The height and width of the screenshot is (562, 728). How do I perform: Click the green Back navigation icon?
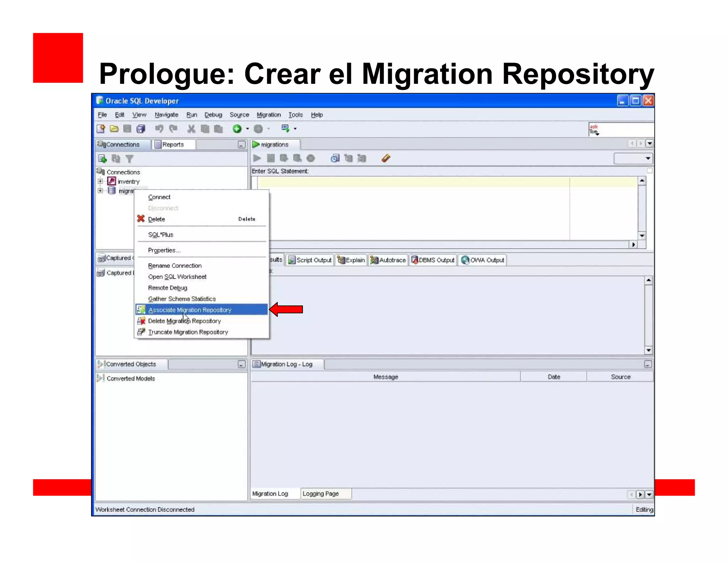[x=237, y=129]
